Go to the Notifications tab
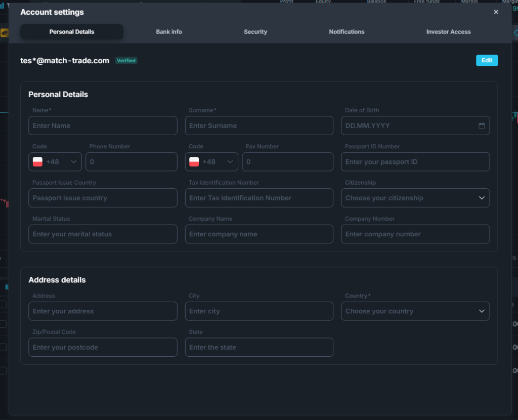This screenshot has width=518, height=420. point(347,32)
